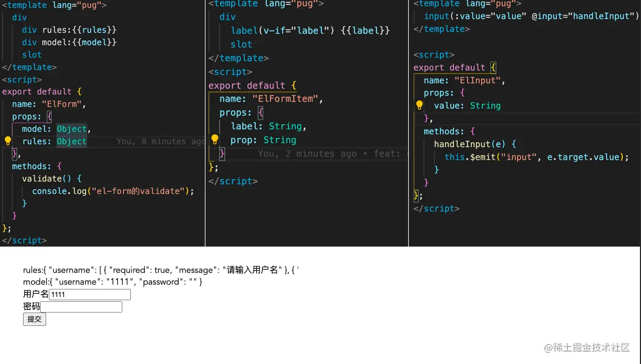
Task: Click methods: { line in ElForm file
Action: point(37,166)
